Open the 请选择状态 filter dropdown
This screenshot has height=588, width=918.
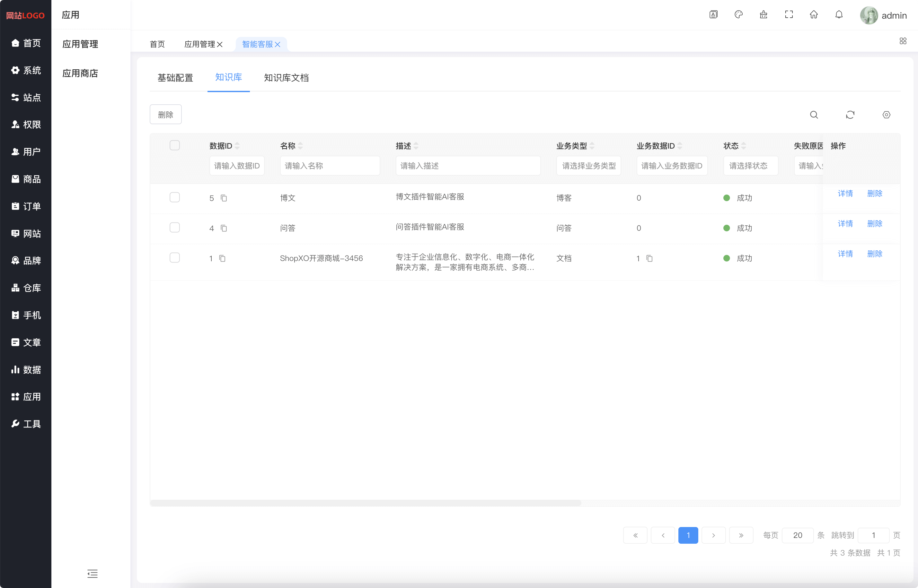click(750, 166)
